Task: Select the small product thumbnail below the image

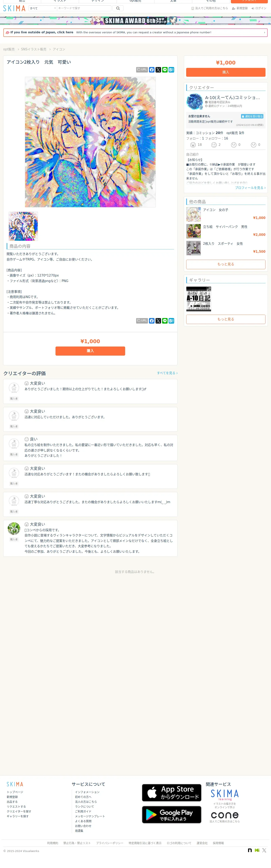Action: 23,226
